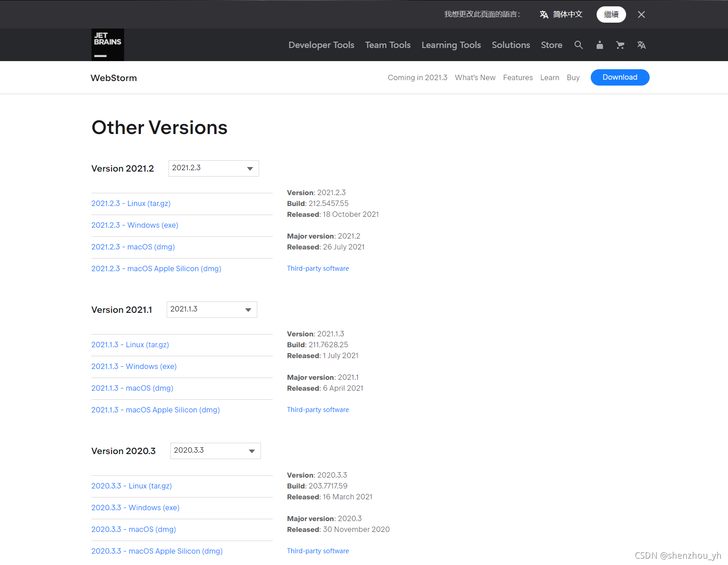Click the Released: 30 November 2020 text
728x565 pixels.
click(x=338, y=529)
